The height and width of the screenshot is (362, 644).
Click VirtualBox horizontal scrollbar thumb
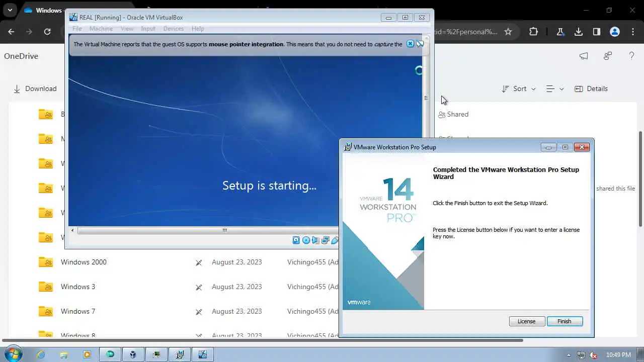click(224, 230)
